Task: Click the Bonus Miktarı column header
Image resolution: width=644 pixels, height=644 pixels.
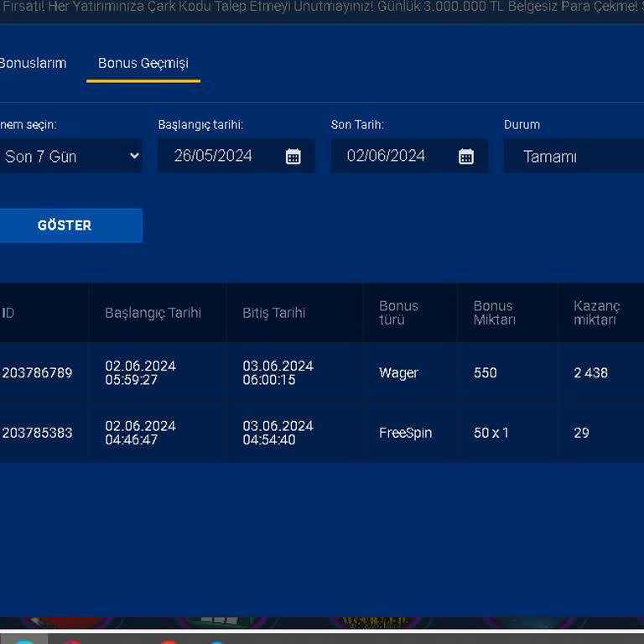Action: click(x=494, y=313)
